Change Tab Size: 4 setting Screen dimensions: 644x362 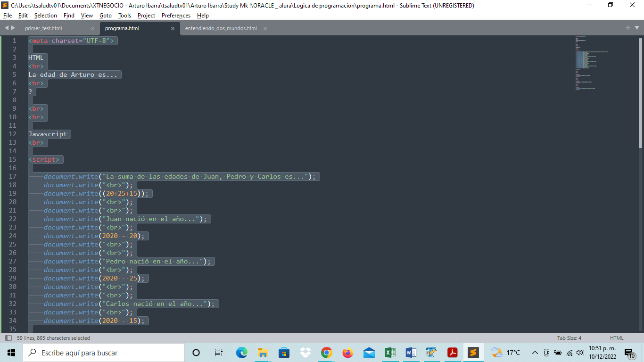(x=569, y=338)
